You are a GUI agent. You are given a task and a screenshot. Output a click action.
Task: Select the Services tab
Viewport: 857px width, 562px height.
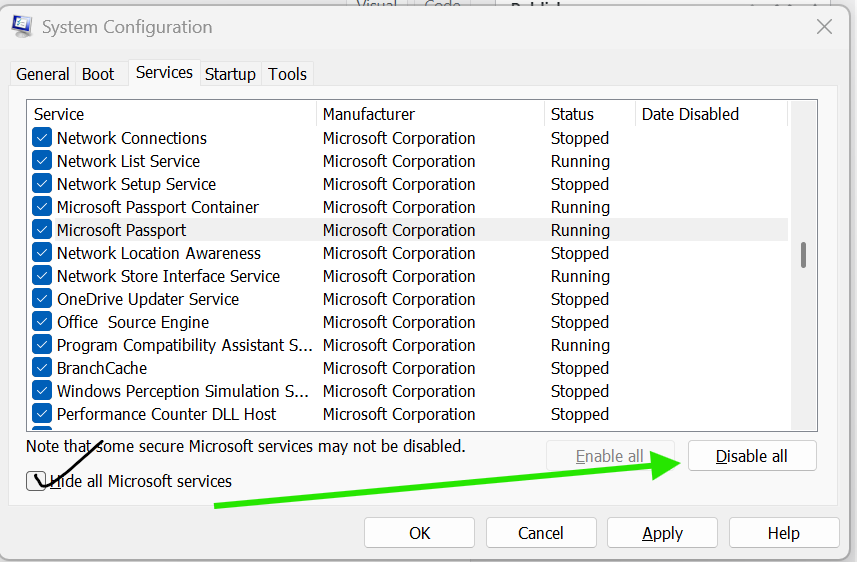pos(164,72)
